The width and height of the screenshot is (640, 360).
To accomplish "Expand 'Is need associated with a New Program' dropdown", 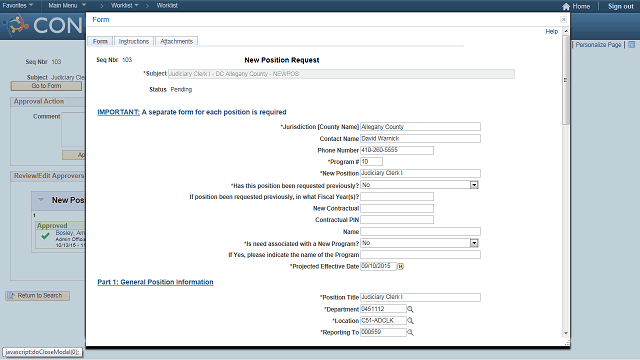I will click(x=474, y=243).
